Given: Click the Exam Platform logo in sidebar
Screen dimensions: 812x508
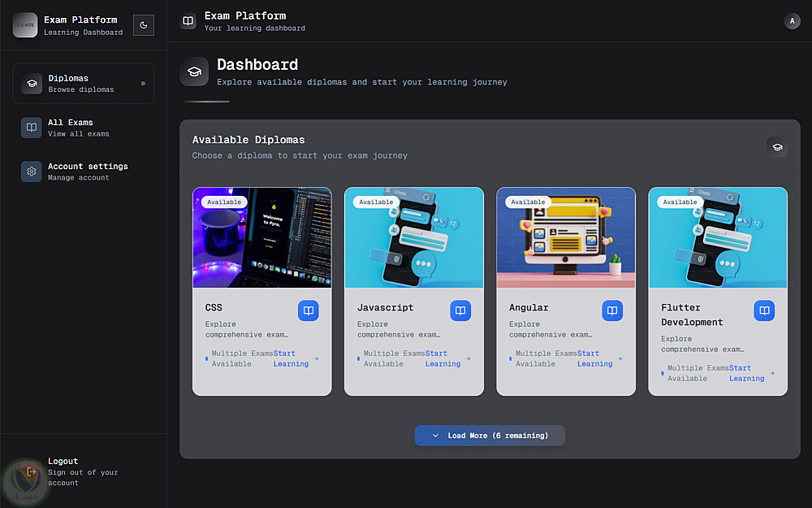Looking at the screenshot, I should pyautogui.click(x=25, y=25).
